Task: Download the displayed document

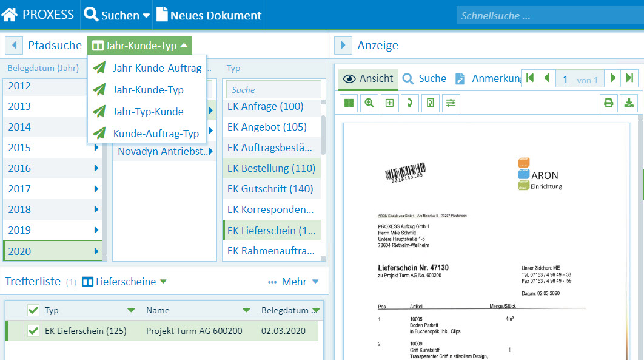Action: click(x=629, y=103)
